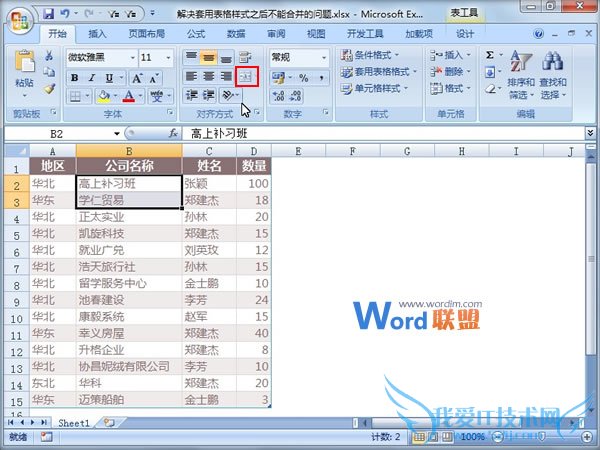Switch to 页面布局 ribbon tab

(147, 34)
